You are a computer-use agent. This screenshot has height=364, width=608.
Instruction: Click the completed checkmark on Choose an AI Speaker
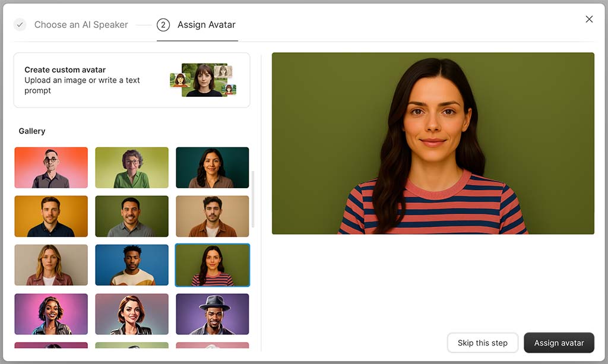click(x=20, y=24)
